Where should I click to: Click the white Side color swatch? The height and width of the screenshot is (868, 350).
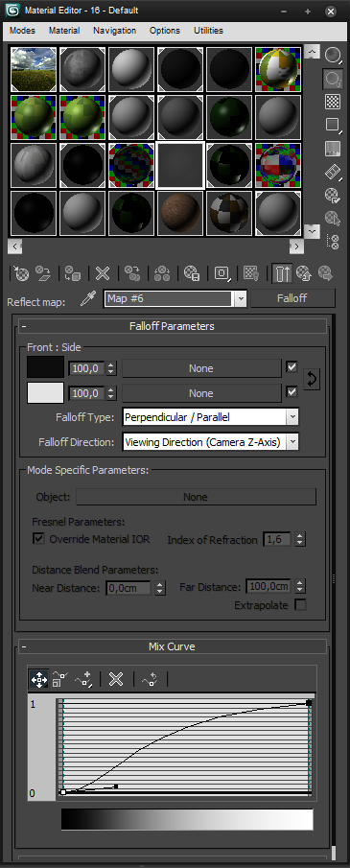pyautogui.click(x=45, y=393)
